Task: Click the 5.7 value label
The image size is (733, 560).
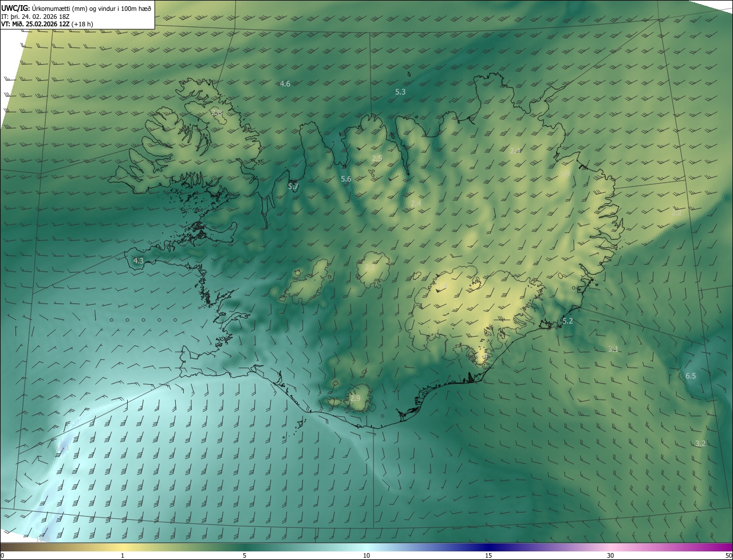Action: click(293, 187)
